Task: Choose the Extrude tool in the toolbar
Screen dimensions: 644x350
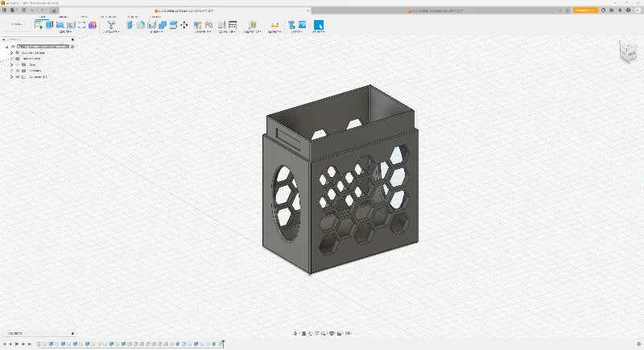Action: pyautogui.click(x=49, y=25)
